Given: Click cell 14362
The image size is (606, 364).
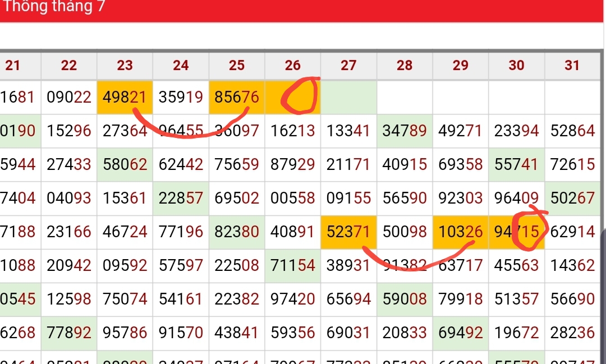Looking at the screenshot, I should (572, 265).
